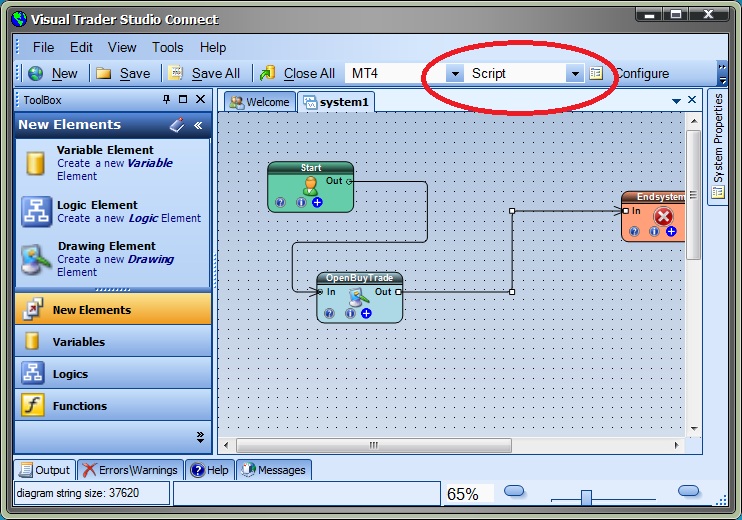Open the document tab list dropdown arrow
Screen dimensions: 742x520
coord(676,101)
